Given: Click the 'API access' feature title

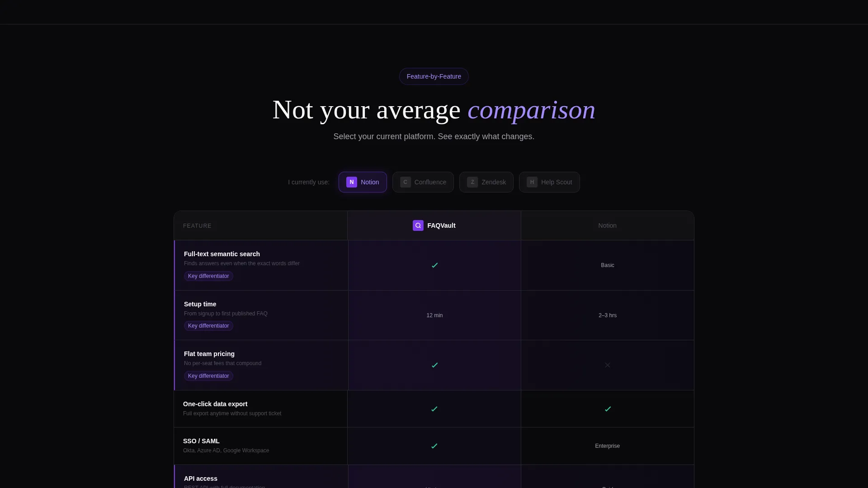Looking at the screenshot, I should (x=201, y=479).
